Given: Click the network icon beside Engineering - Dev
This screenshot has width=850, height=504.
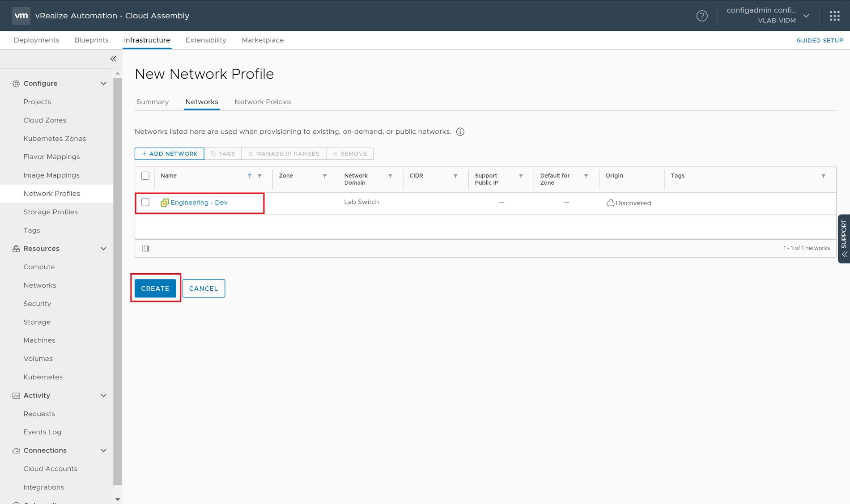Looking at the screenshot, I should [165, 202].
